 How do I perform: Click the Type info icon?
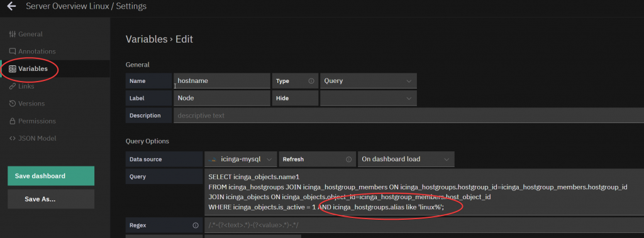311,81
